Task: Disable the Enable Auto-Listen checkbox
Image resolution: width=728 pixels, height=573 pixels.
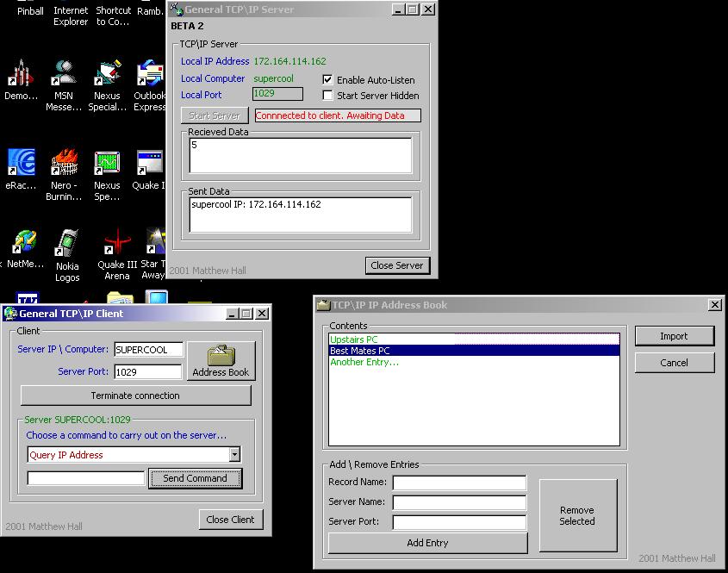Action: [x=327, y=79]
